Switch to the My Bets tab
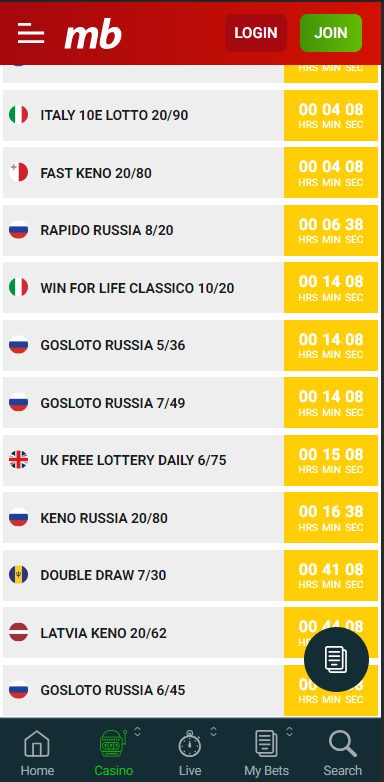Viewport: 384px width, 782px height. pyautogui.click(x=266, y=753)
